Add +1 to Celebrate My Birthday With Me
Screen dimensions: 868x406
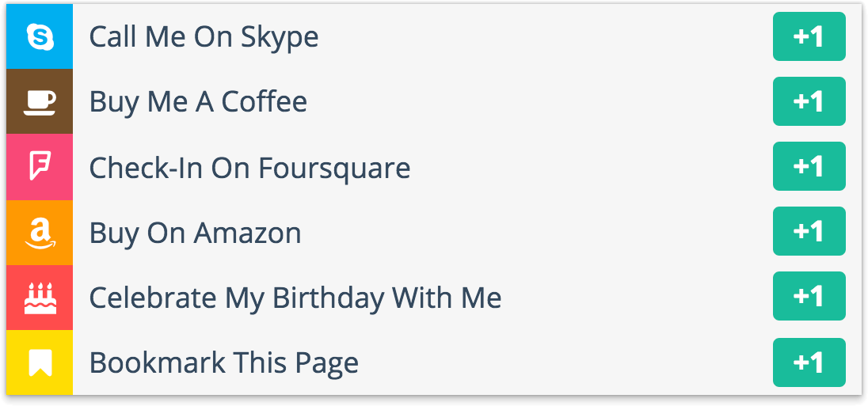pos(809,296)
